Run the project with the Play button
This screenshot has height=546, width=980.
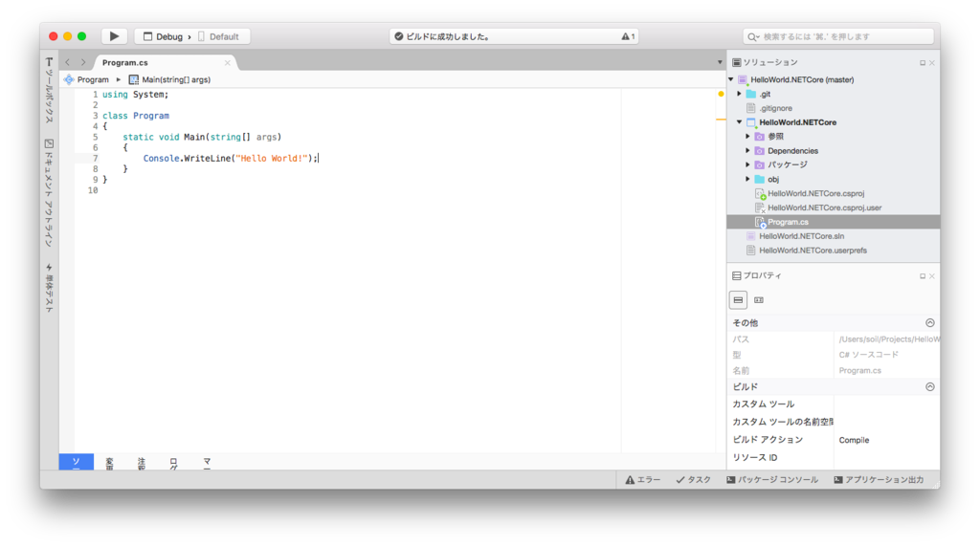115,36
